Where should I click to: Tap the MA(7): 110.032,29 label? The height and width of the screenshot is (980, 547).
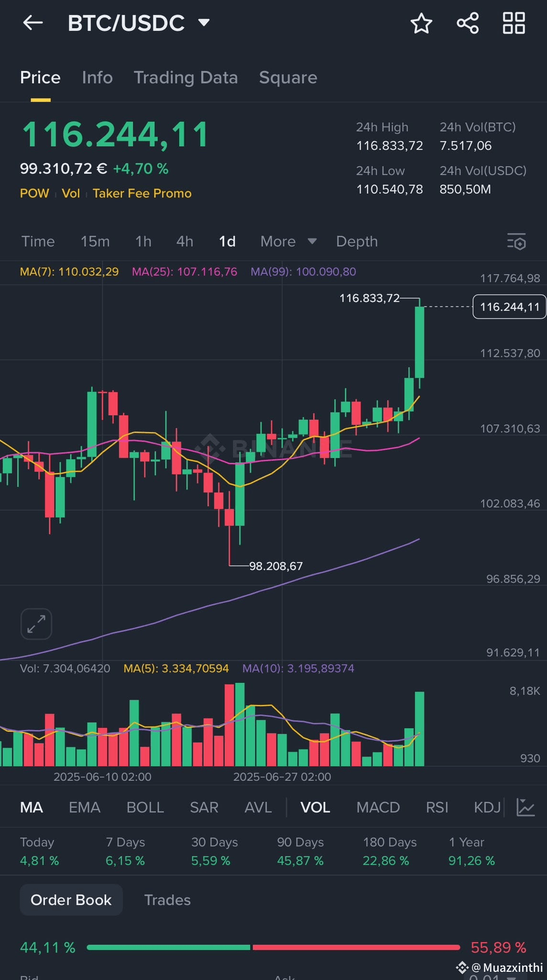tap(69, 271)
